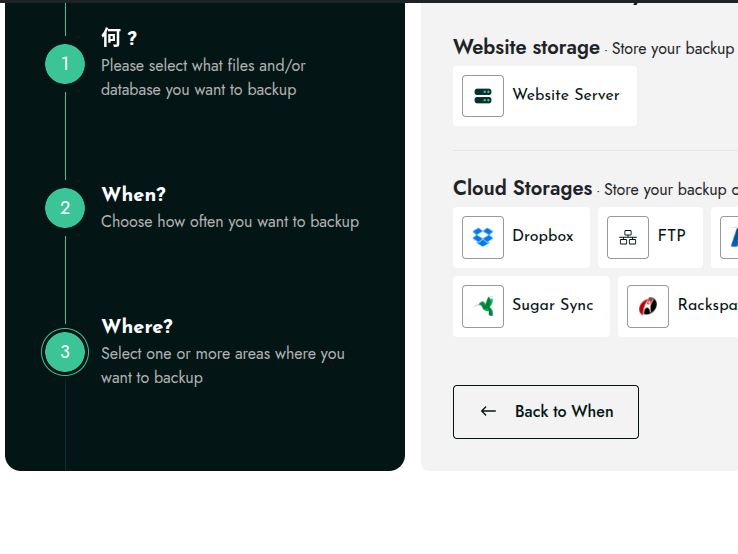Select the Dropbox logo icon
Screen dimensions: 738x554
(x=483, y=237)
